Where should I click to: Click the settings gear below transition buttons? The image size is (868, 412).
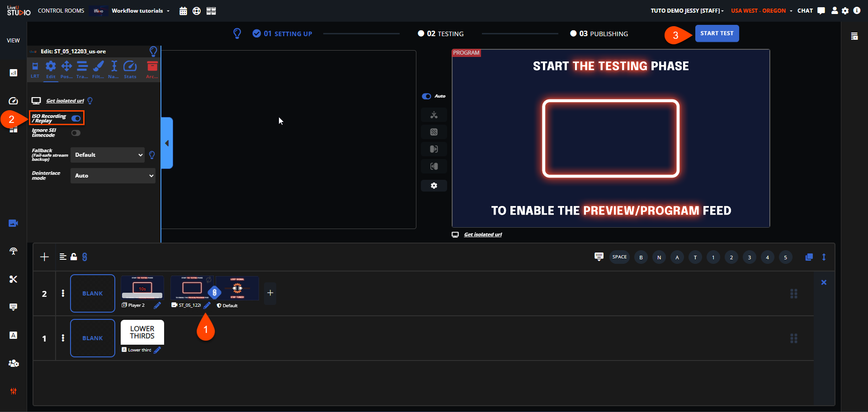[x=434, y=186]
